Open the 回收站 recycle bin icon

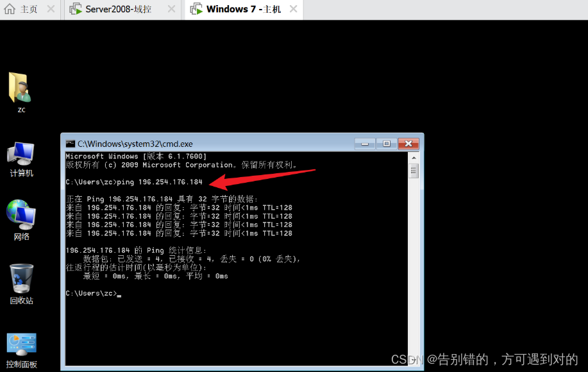[21, 278]
